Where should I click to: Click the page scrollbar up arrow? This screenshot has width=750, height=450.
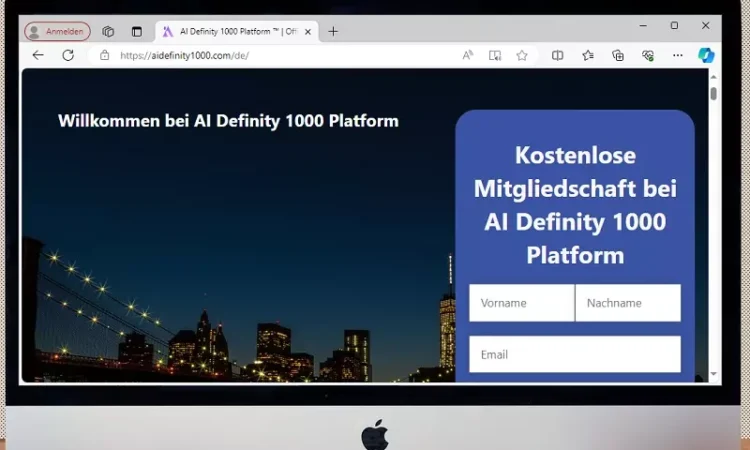point(714,77)
